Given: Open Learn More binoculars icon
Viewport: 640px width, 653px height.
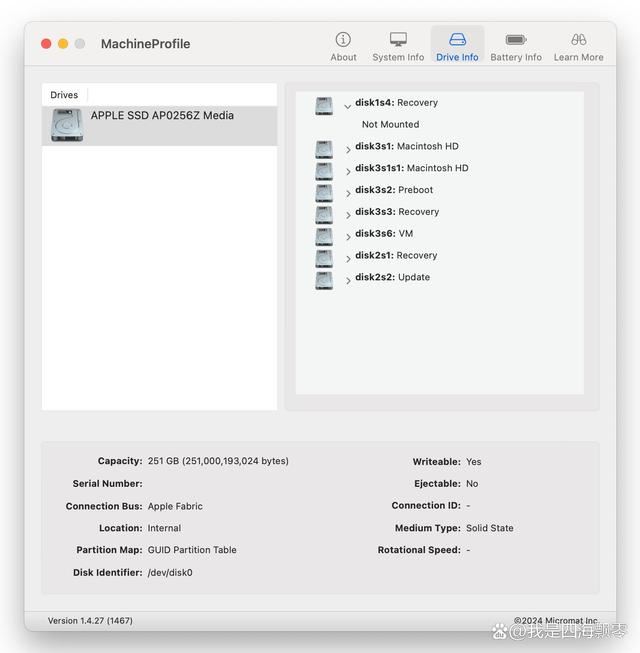Looking at the screenshot, I should [x=578, y=40].
